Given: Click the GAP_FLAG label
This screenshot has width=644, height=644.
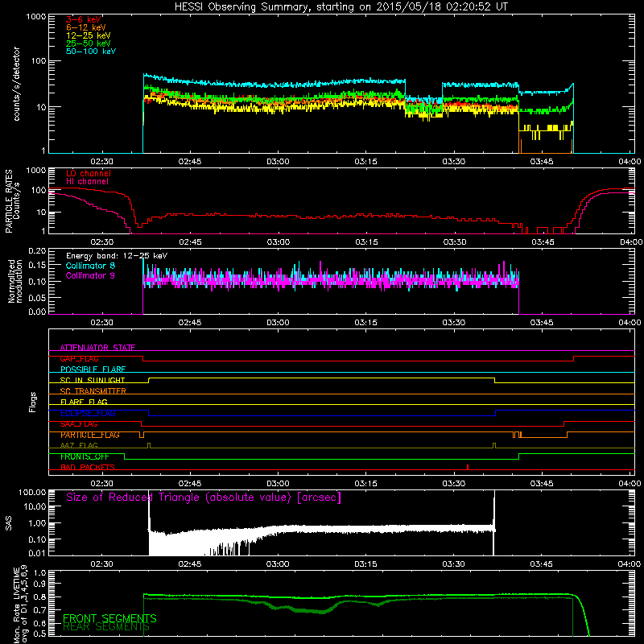Looking at the screenshot, I should point(80,358).
